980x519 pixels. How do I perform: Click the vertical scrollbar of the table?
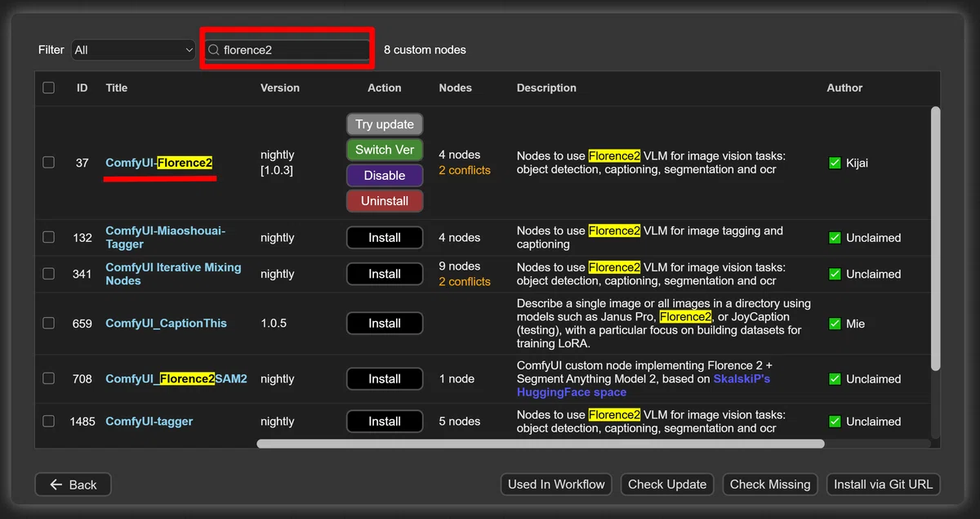(935, 238)
